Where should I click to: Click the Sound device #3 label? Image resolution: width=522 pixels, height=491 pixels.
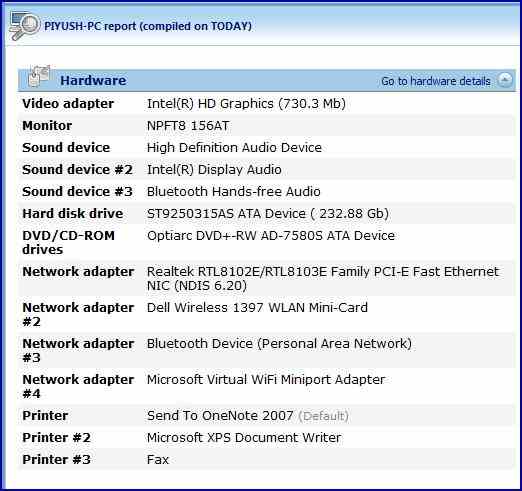[77, 192]
